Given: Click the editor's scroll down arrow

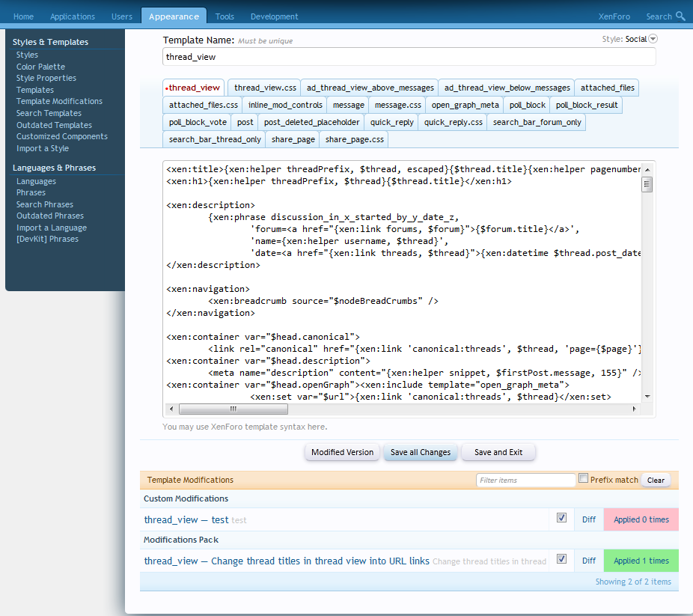Looking at the screenshot, I should pyautogui.click(x=647, y=397).
